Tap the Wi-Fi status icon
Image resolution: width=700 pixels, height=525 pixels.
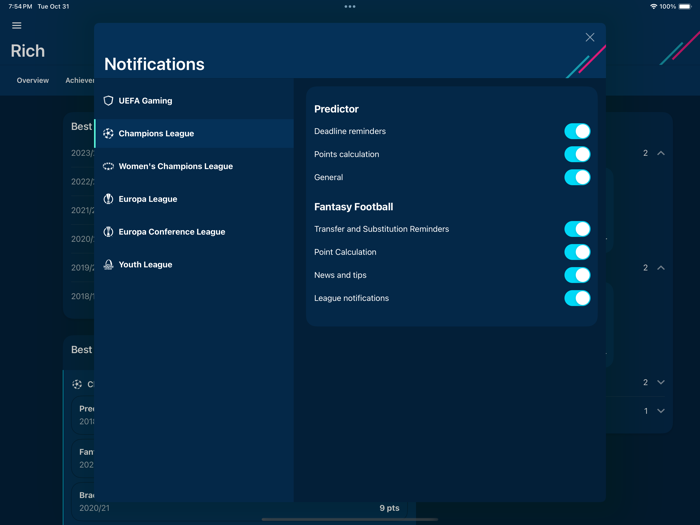[x=654, y=7]
